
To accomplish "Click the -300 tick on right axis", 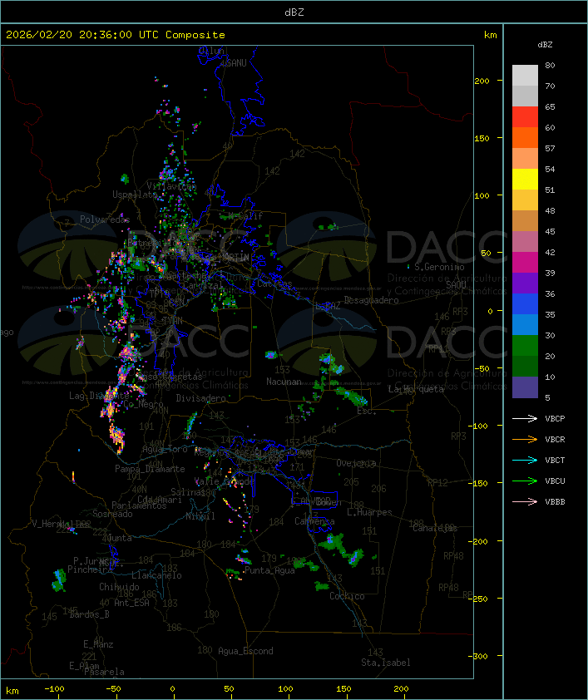I will click(x=480, y=656).
